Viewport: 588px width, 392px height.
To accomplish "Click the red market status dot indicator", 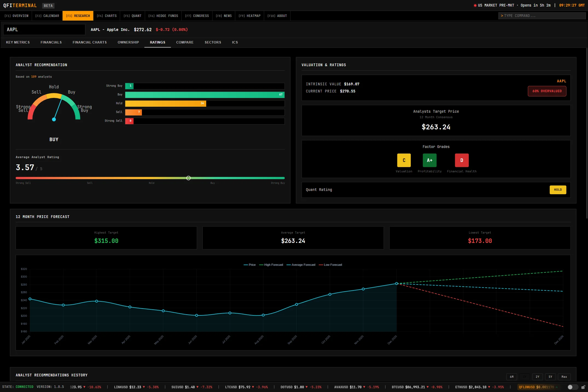I will pos(475,5).
